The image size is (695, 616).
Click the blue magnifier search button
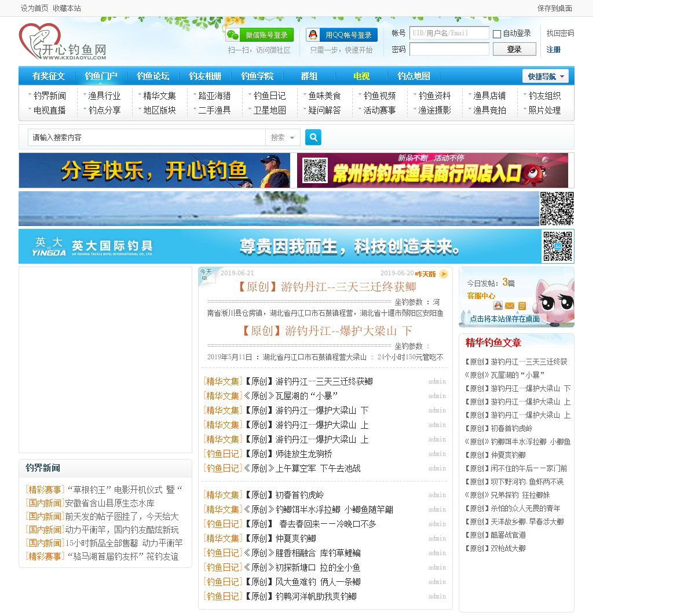point(313,137)
